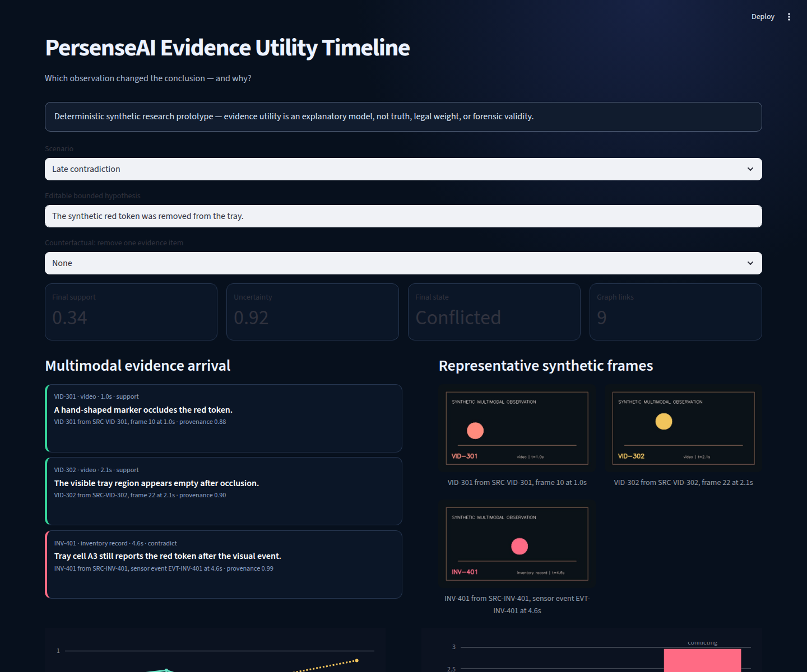Click the Final state value Conflicted
The width and height of the screenshot is (807, 672).
click(x=458, y=318)
